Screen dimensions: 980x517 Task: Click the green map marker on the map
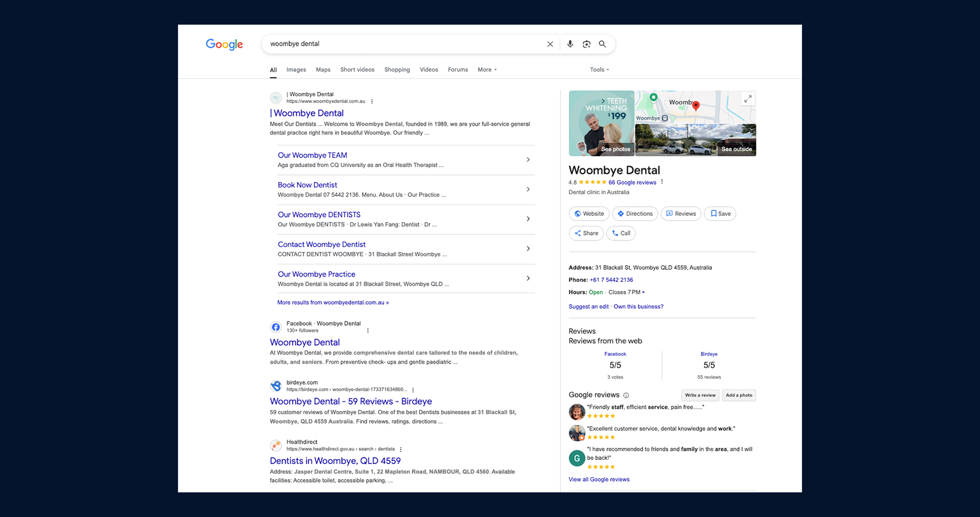(x=654, y=97)
